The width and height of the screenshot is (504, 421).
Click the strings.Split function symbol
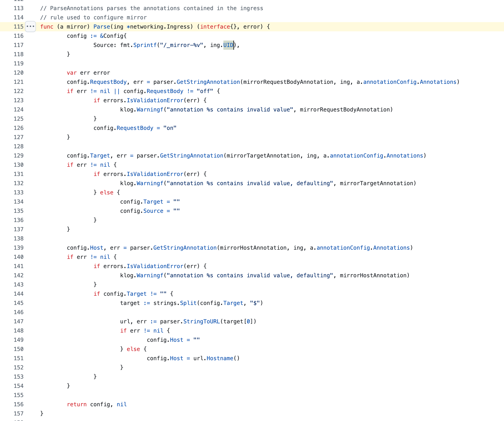188,303
